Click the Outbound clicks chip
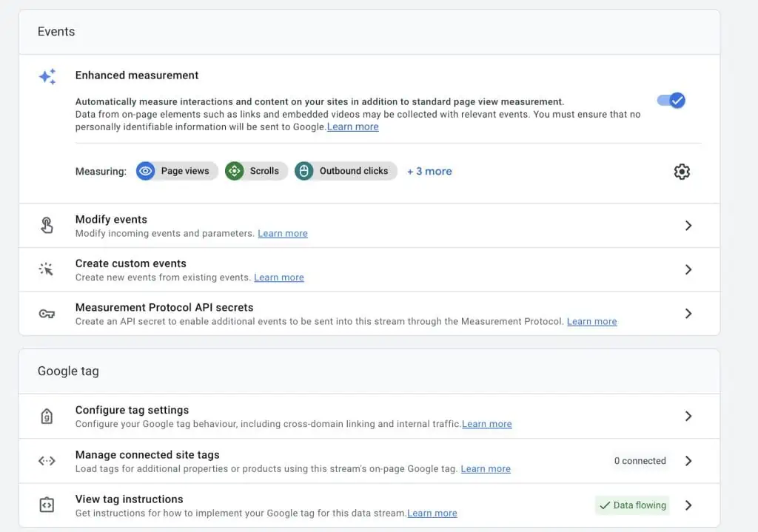758x532 pixels. pyautogui.click(x=346, y=171)
